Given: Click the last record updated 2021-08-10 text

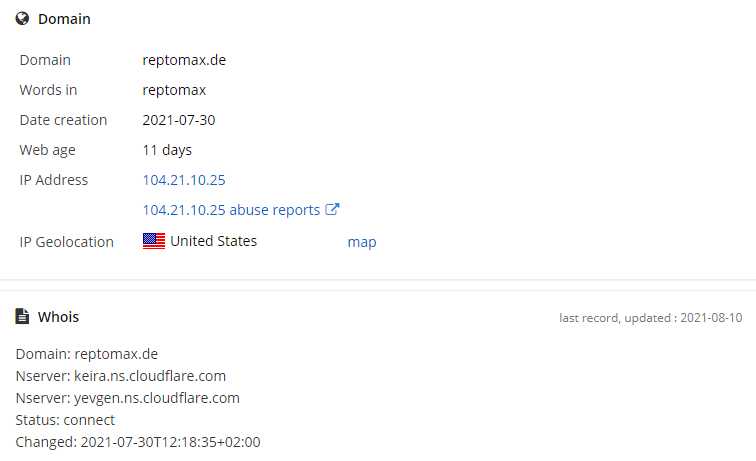Looking at the screenshot, I should coord(650,318).
